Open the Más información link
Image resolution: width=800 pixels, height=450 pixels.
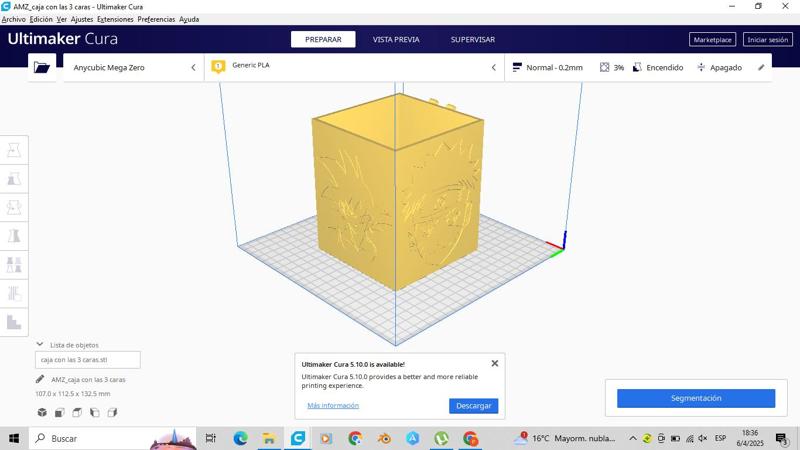[x=333, y=405]
